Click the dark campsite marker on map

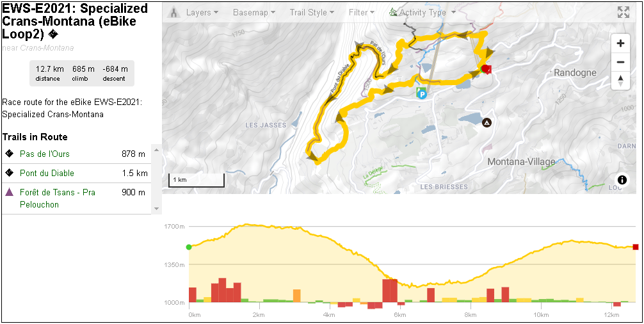pos(487,122)
